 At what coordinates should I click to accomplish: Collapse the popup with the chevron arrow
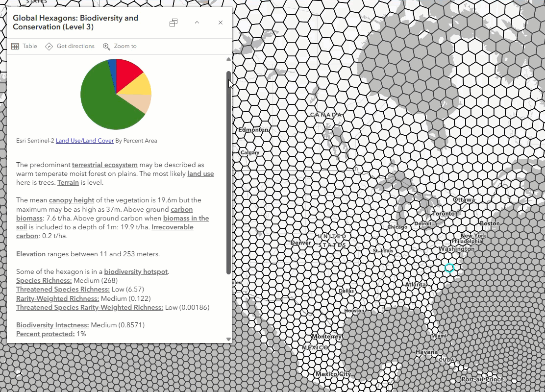[x=197, y=22]
